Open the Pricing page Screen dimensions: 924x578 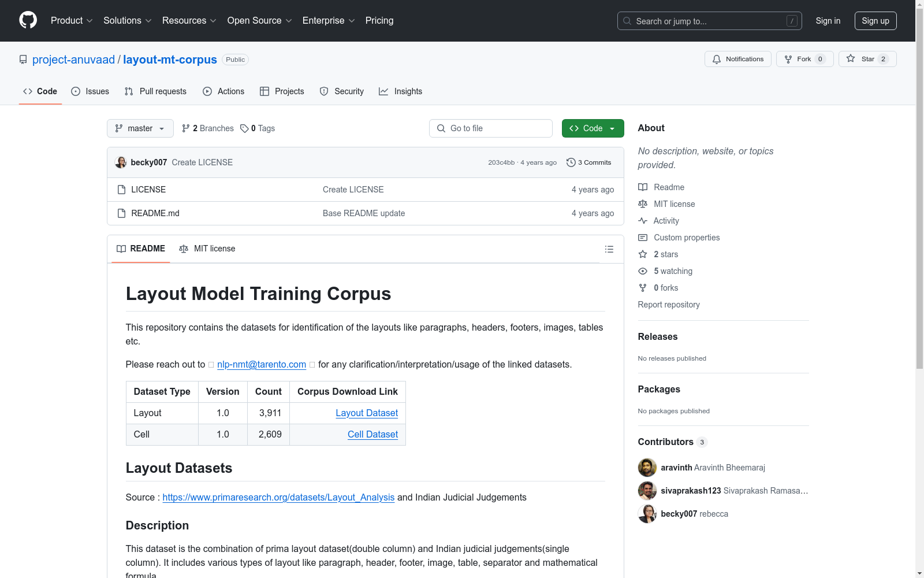379,21
